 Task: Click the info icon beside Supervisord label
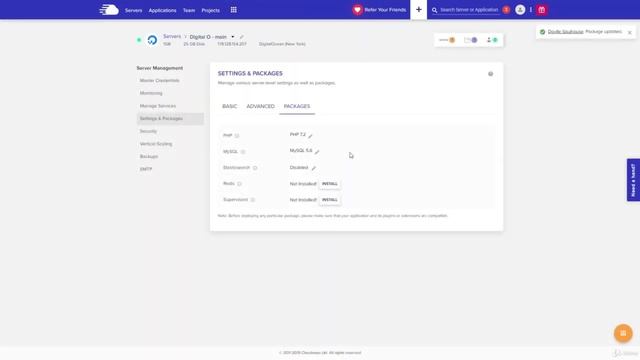pos(253,200)
